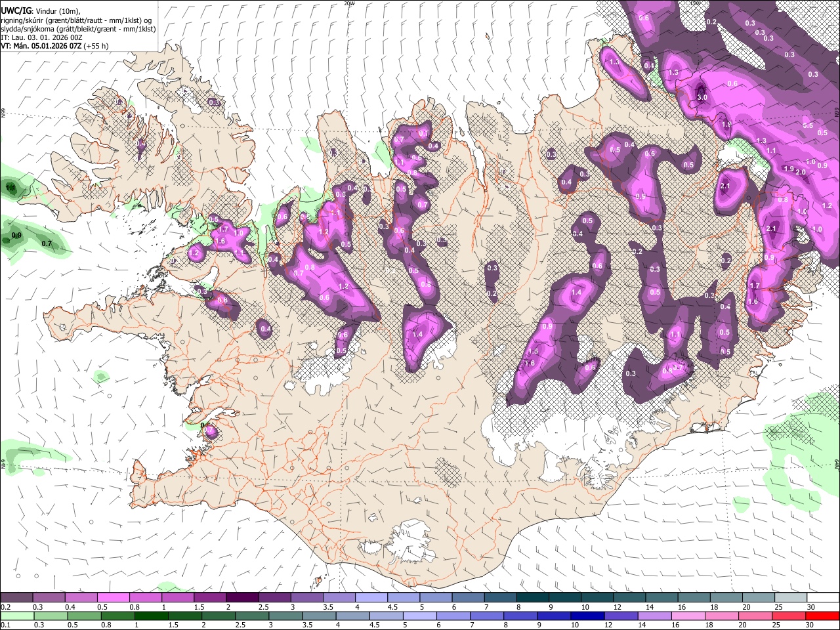Pick the dusky purple 0.2 swatch in top legend bar
Screen dimensions: 840x630
tap(16, 598)
